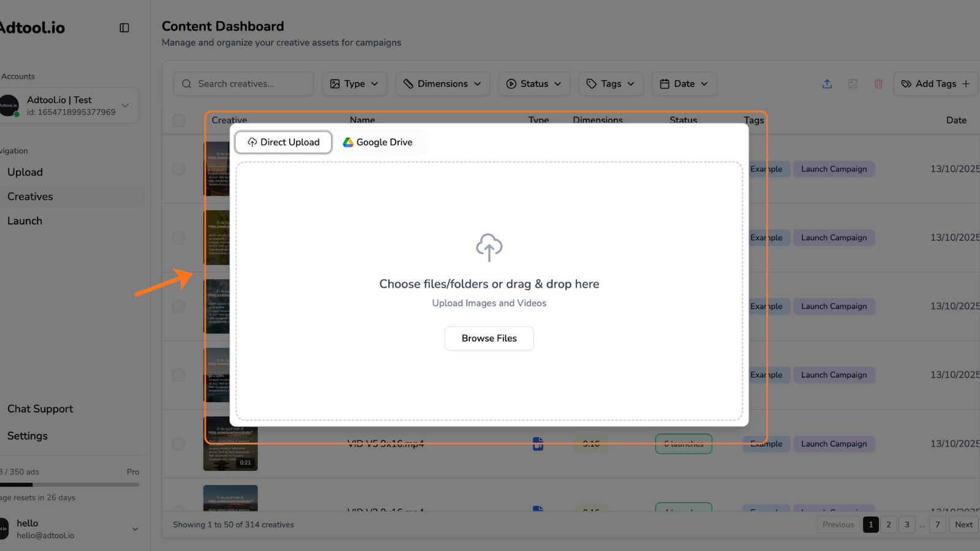
Task: Click the Direct Upload cloud icon
Action: tap(252, 142)
